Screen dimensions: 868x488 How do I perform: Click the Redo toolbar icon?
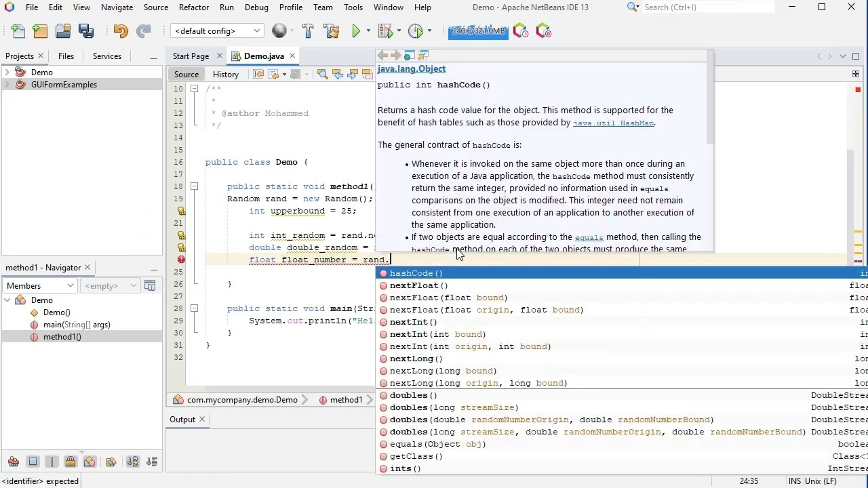click(x=143, y=31)
